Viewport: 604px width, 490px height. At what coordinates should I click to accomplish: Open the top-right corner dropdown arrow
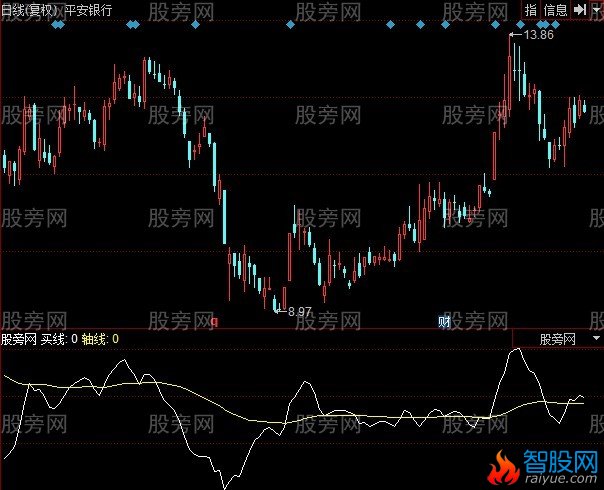coord(596,10)
